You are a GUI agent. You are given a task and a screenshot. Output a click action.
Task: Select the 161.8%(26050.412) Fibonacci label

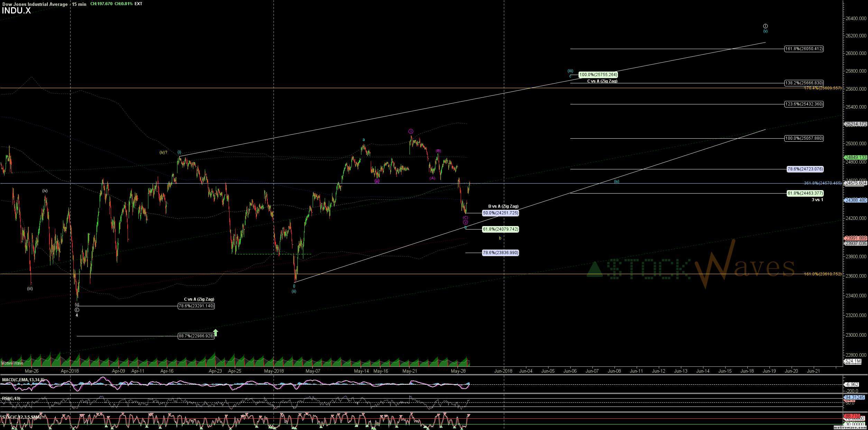click(804, 49)
